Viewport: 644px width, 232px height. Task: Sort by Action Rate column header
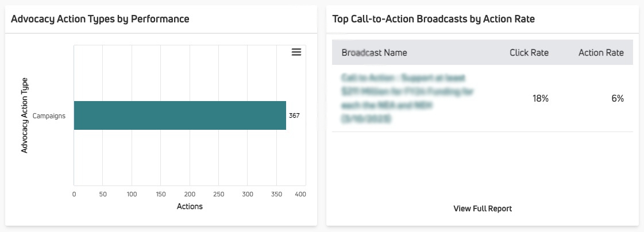601,53
